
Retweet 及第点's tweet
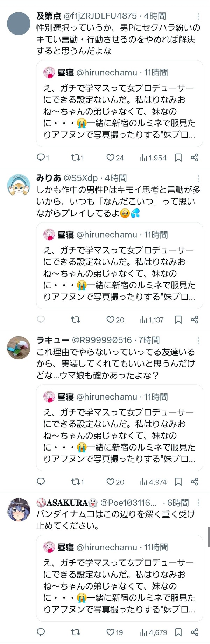[77, 158]
